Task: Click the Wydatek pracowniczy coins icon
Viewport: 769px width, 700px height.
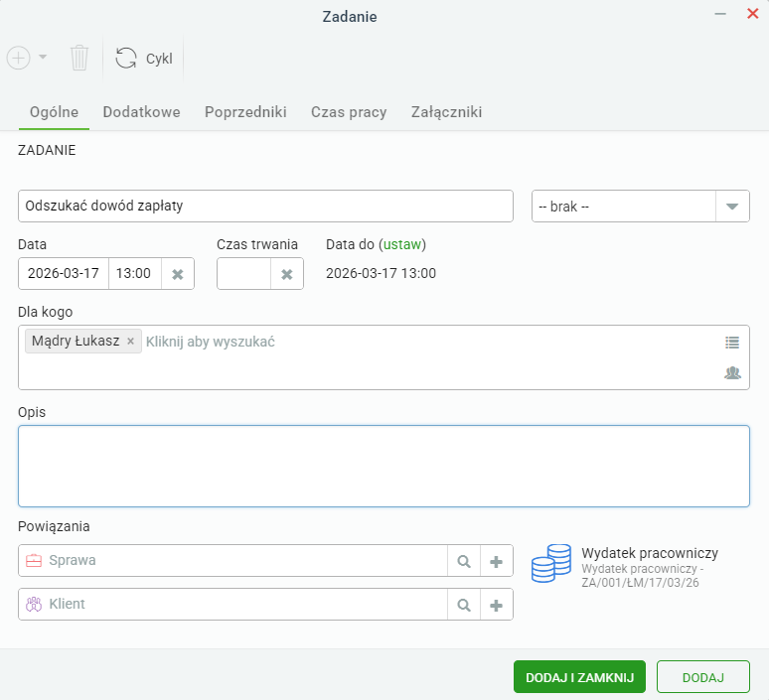Action: coord(551,563)
